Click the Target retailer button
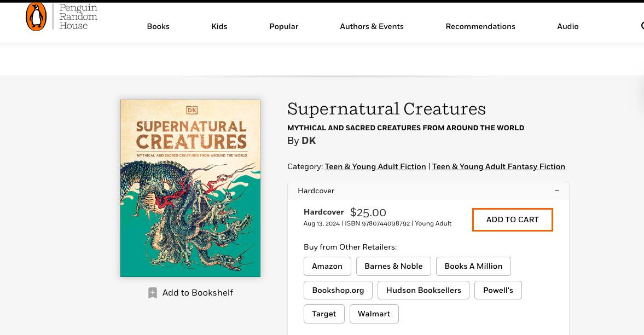This screenshot has height=335, width=644. 324,314
